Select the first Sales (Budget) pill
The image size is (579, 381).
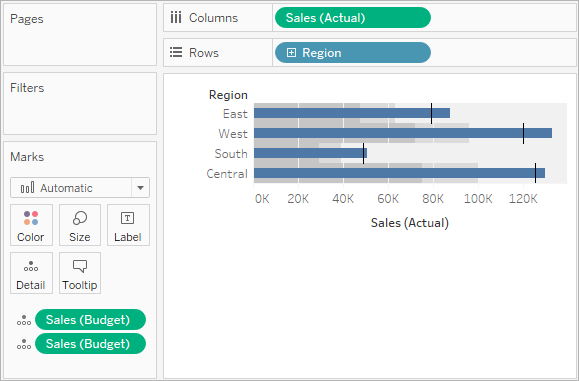[90, 320]
